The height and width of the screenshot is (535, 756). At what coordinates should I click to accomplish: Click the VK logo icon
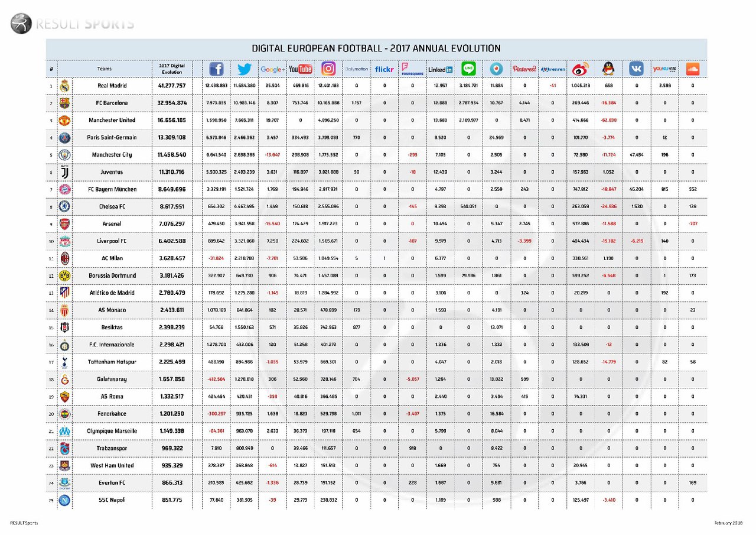tap(637, 69)
